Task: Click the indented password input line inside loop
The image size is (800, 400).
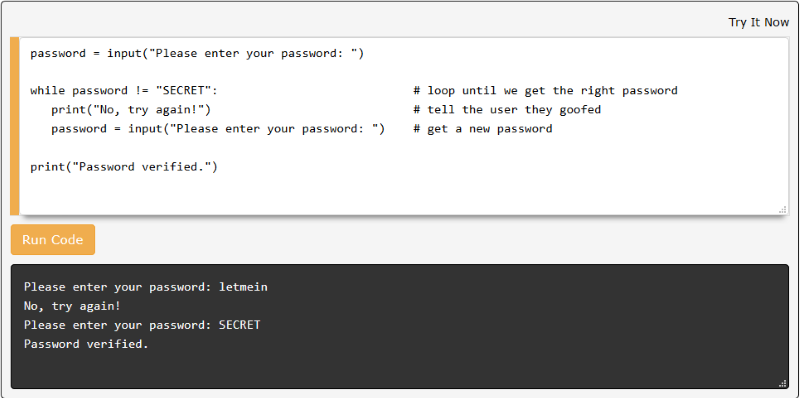Action: pyautogui.click(x=217, y=128)
